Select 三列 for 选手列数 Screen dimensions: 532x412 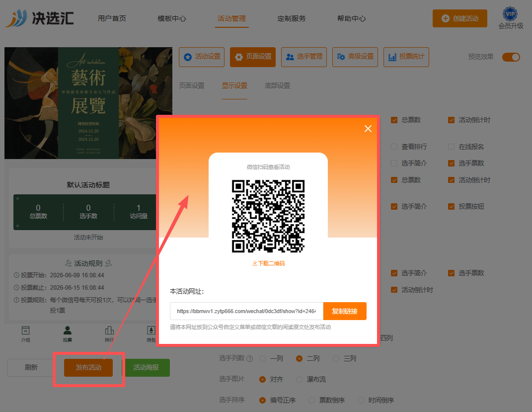(x=336, y=359)
